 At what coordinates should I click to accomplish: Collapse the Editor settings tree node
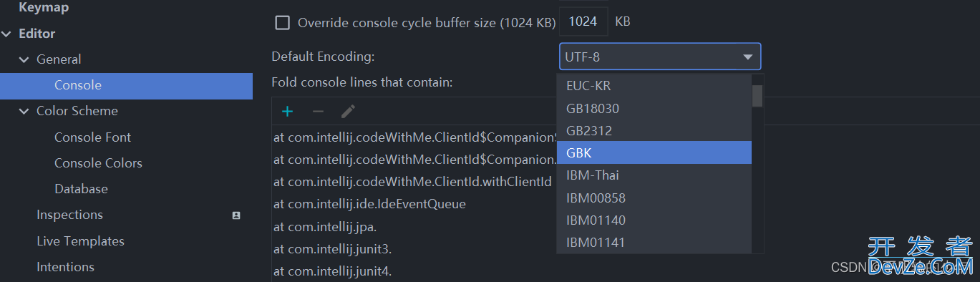[6, 34]
